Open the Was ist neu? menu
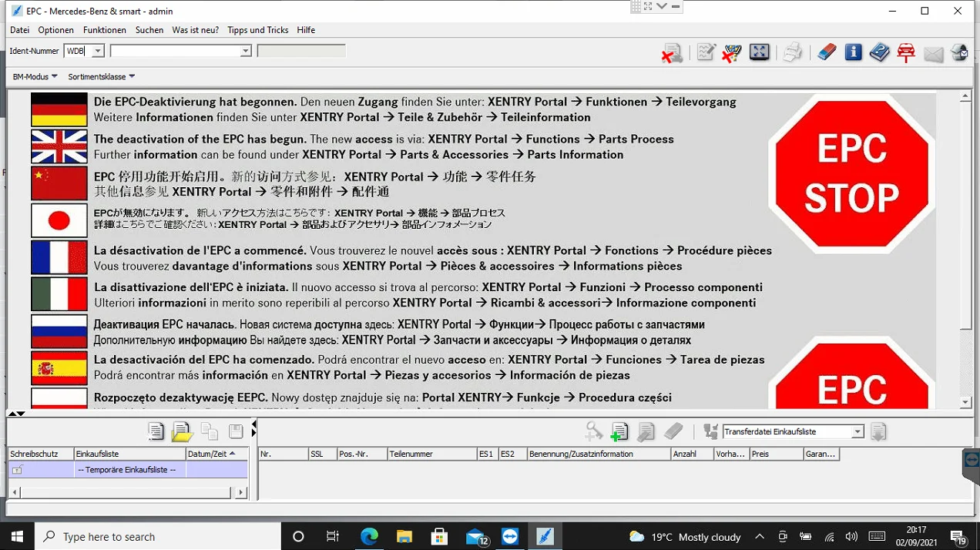The height and width of the screenshot is (550, 980). [196, 30]
